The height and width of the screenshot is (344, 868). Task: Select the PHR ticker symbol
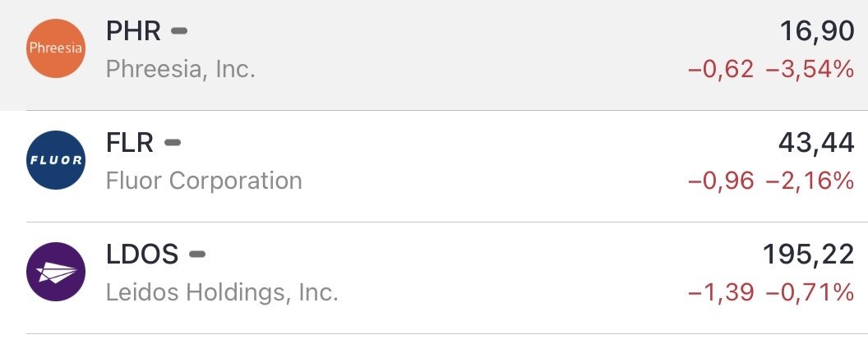134,31
